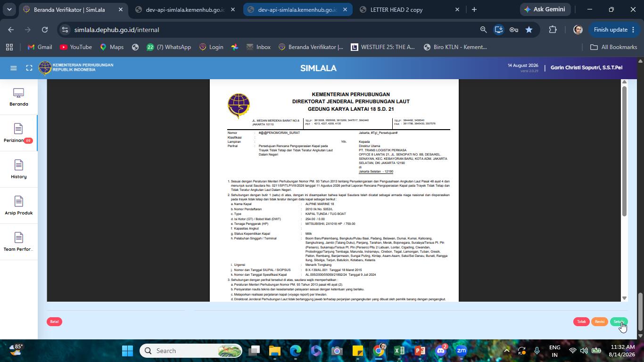The height and width of the screenshot is (362, 644).
Task: Show hidden system tray icons chevron
Action: click(x=507, y=351)
